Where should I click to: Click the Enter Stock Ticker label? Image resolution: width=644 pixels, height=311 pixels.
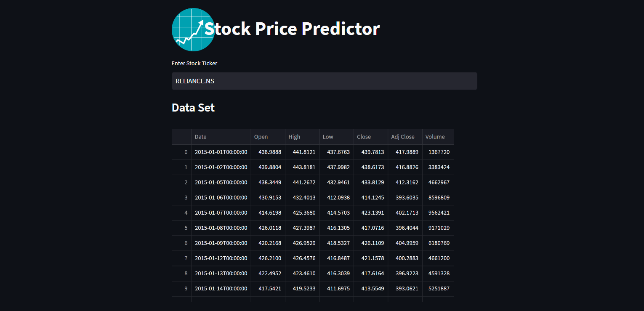click(x=194, y=63)
